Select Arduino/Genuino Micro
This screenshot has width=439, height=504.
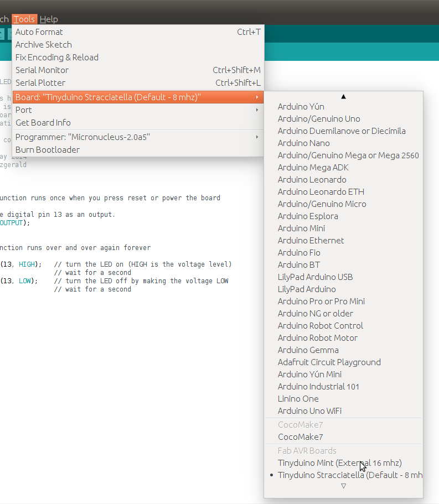(343, 204)
